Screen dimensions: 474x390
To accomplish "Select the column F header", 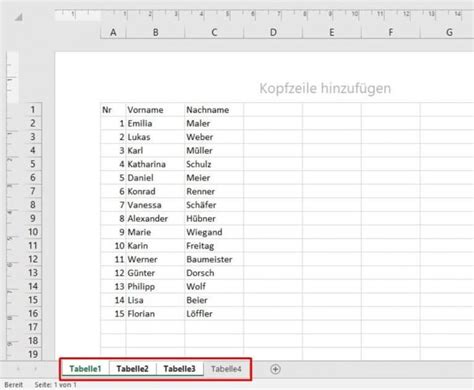I will tap(390, 32).
